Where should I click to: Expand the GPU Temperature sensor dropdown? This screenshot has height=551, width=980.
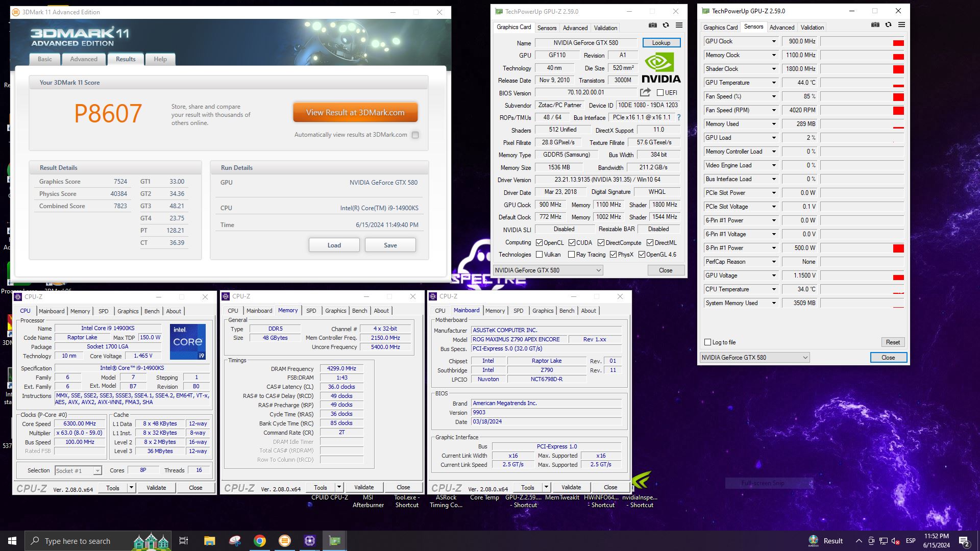[774, 83]
